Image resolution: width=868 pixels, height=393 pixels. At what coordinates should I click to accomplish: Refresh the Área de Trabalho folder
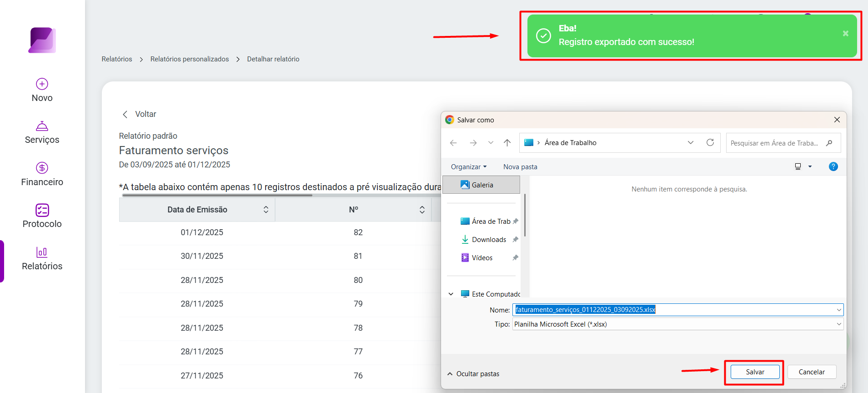[710, 142]
